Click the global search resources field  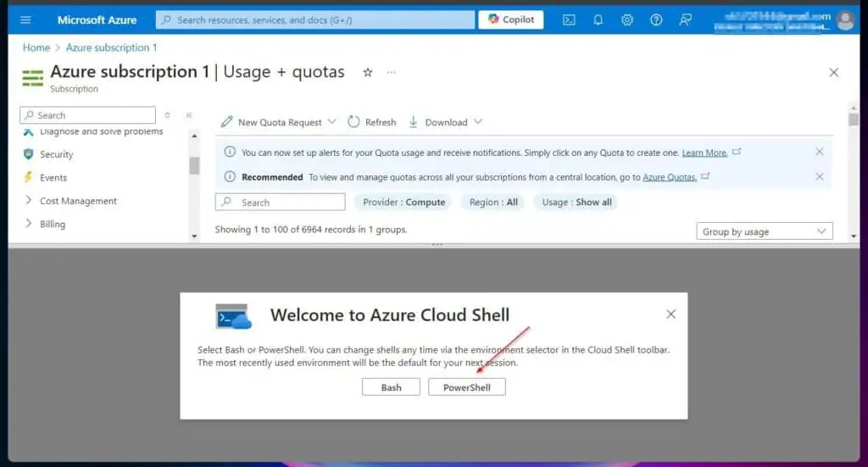click(315, 20)
